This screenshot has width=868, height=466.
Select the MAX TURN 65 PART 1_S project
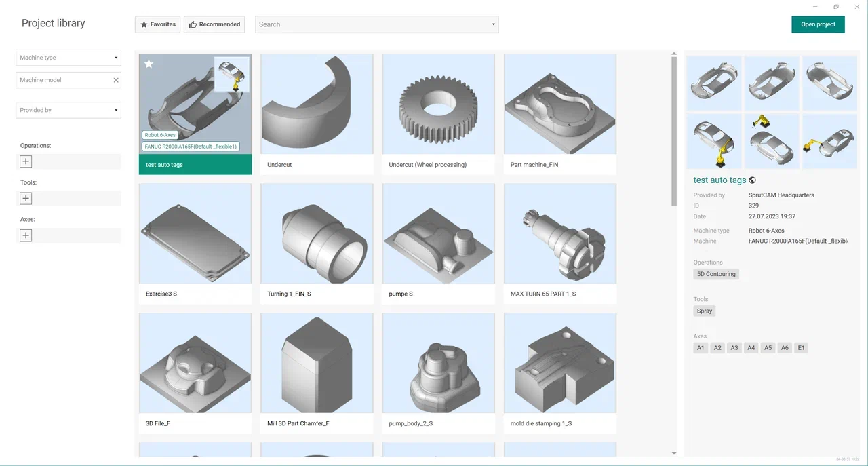(x=560, y=244)
